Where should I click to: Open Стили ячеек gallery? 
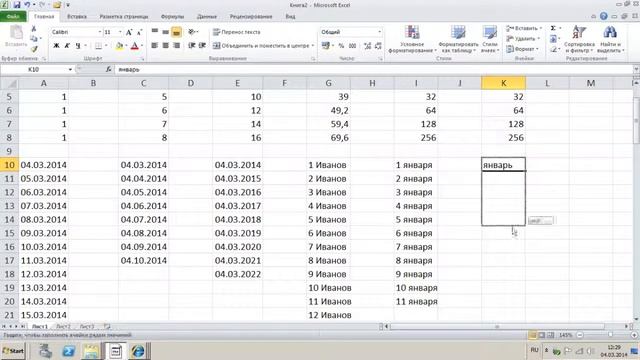(x=489, y=39)
